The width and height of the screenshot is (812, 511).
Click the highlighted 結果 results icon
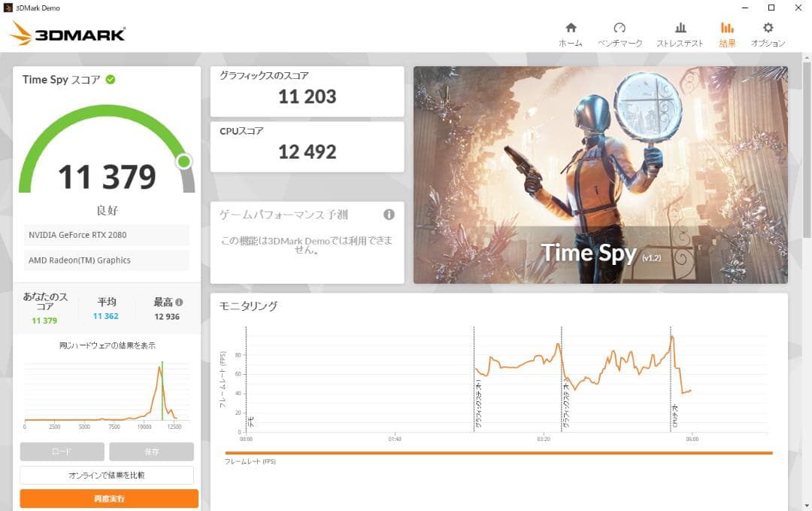[727, 32]
